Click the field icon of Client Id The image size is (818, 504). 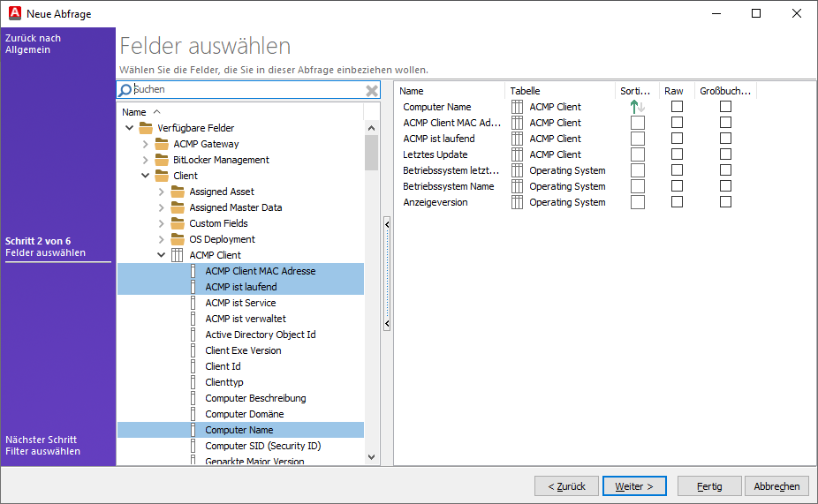pyautogui.click(x=193, y=366)
